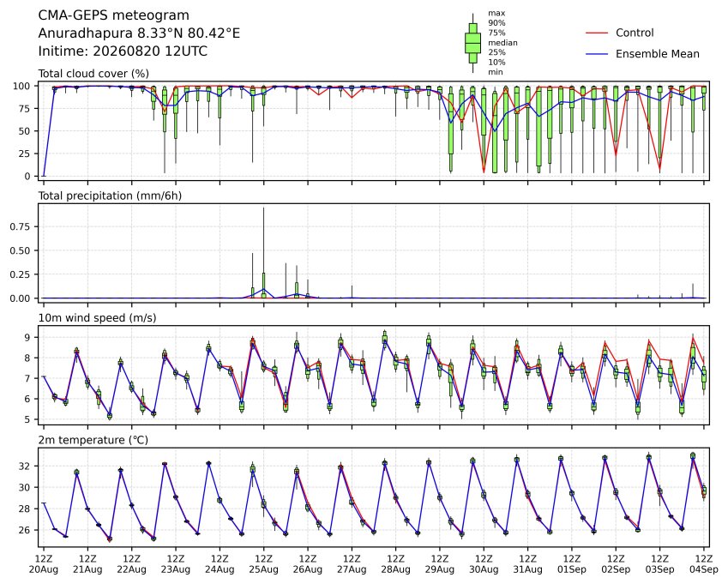Click the Total precipitation panel title
Image resolution: width=728 pixels, height=584 pixels.
point(110,196)
